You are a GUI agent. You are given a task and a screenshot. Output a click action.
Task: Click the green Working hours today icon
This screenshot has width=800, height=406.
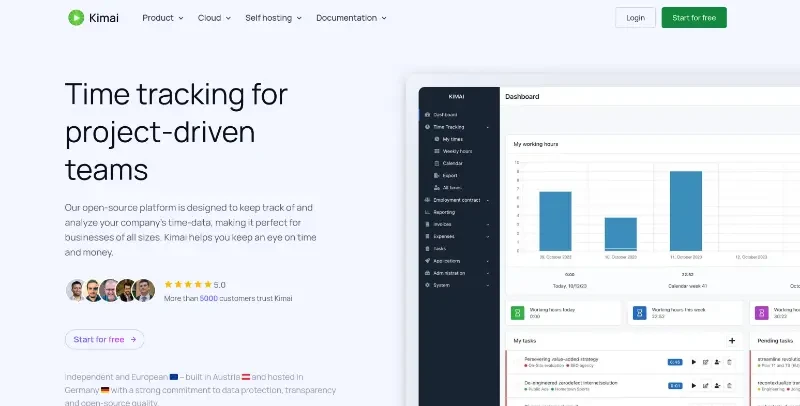point(517,313)
